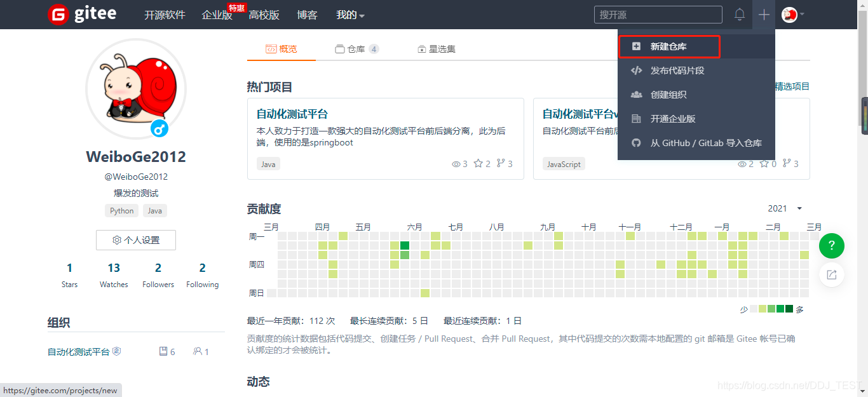Click the star count on the project card

click(482, 163)
